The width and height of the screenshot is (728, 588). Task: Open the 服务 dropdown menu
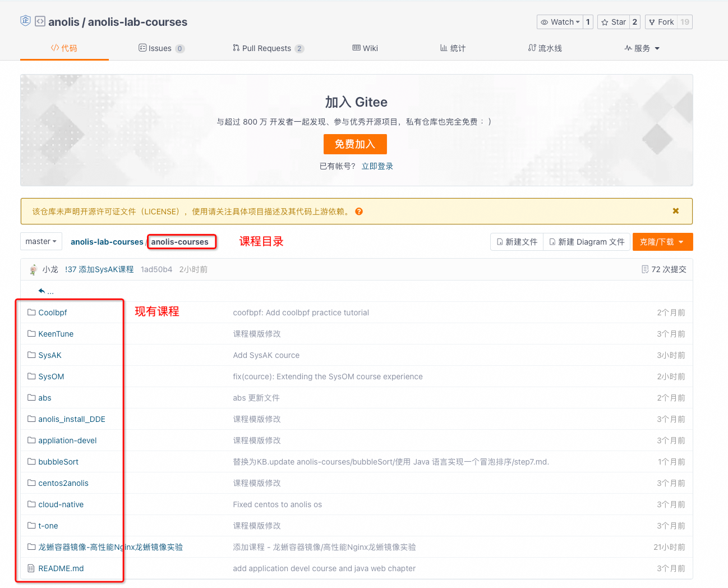tap(642, 48)
